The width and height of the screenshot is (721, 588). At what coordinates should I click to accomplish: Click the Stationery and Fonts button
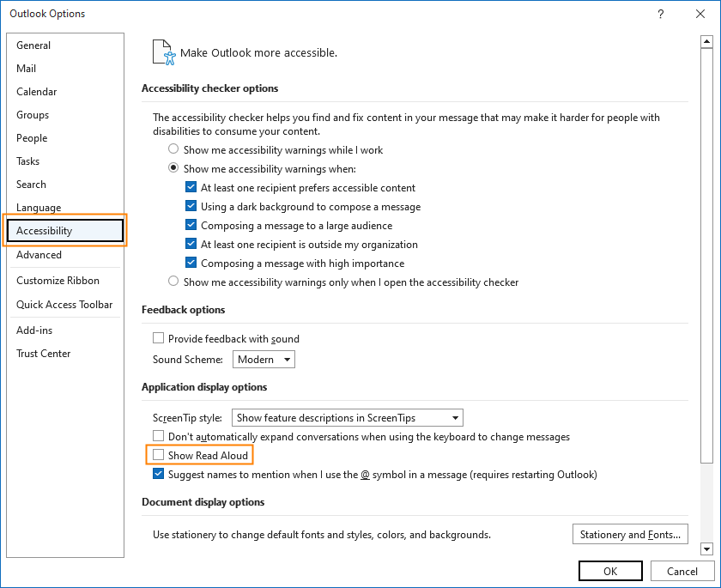[630, 535]
